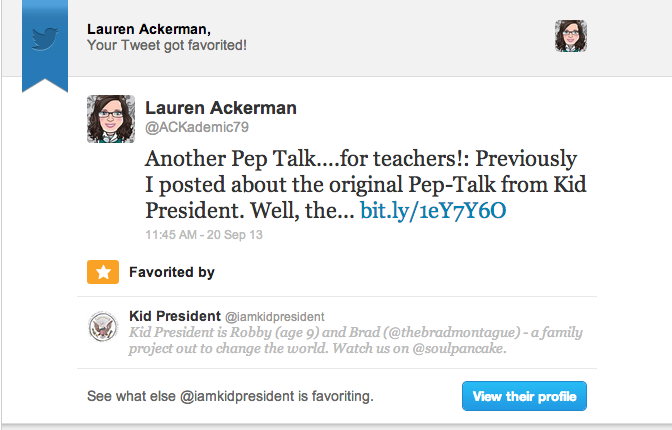Click the 'See what else @iamkidpresident is favoriting' text

230,397
